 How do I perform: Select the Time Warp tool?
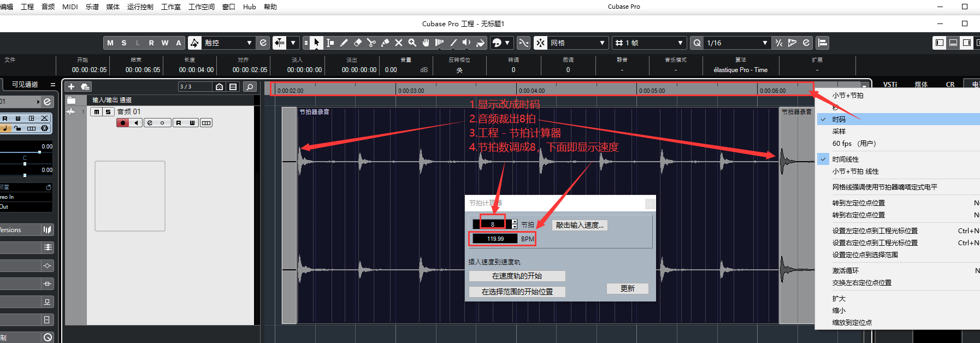(439, 43)
